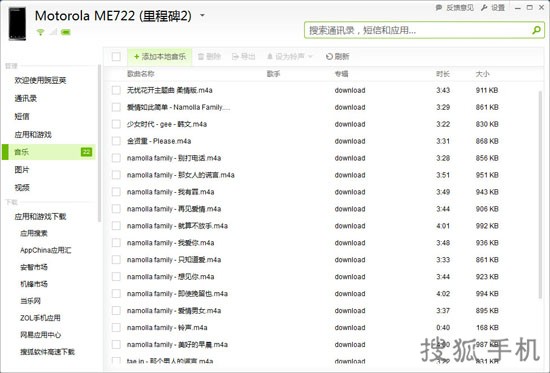Open 应用和游戏 apps and games in sidebar
This screenshot has height=373, width=550.
tap(33, 134)
